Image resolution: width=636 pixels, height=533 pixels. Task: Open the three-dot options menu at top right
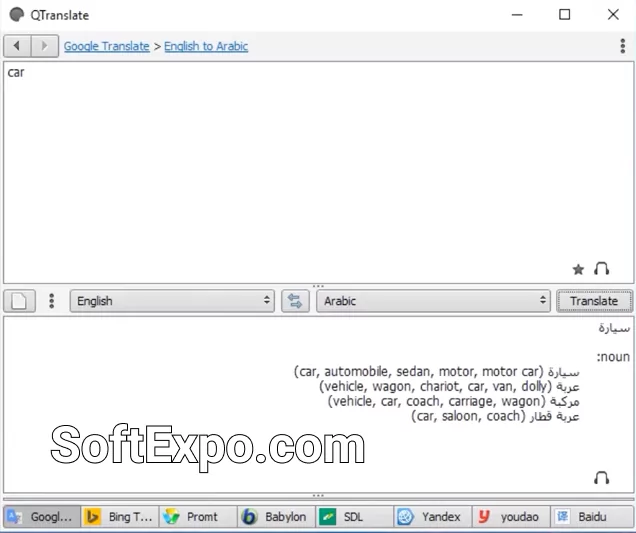click(x=622, y=46)
